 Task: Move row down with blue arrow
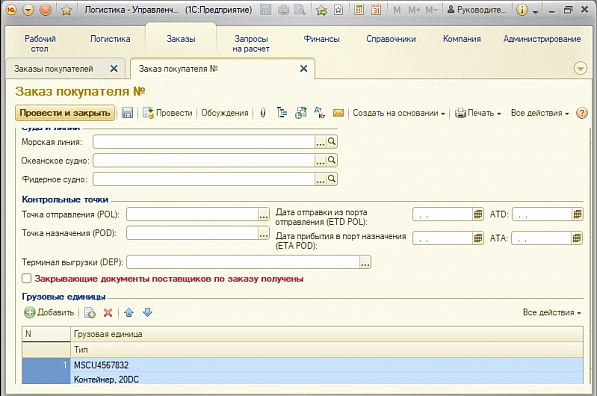tap(147, 313)
